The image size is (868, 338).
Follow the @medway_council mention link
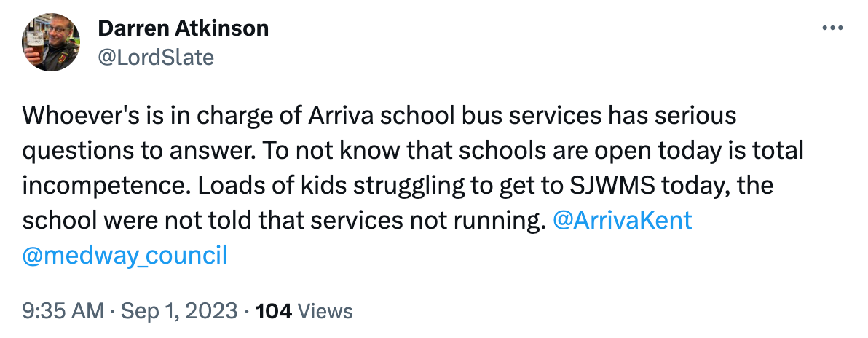[125, 256]
